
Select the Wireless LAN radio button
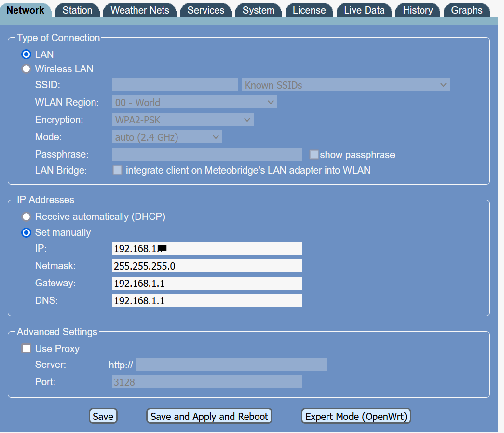(x=27, y=69)
